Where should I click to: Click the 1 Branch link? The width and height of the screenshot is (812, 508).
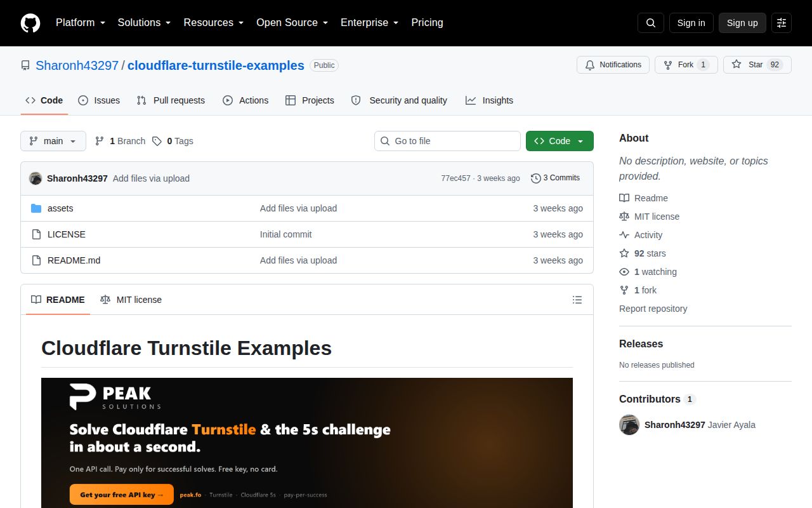point(120,141)
